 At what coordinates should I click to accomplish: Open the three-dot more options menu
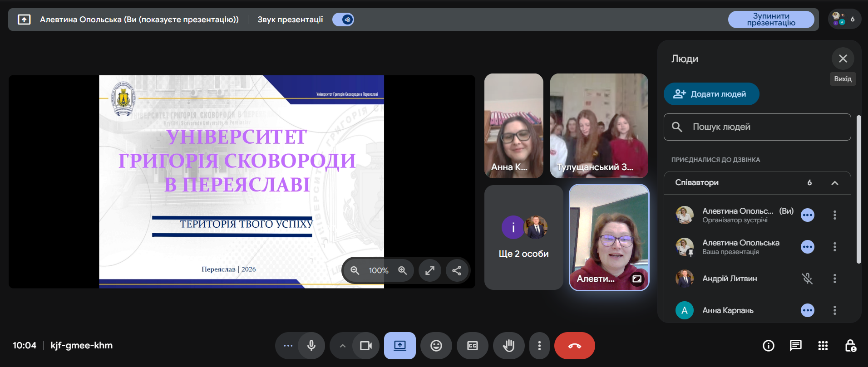(539, 346)
